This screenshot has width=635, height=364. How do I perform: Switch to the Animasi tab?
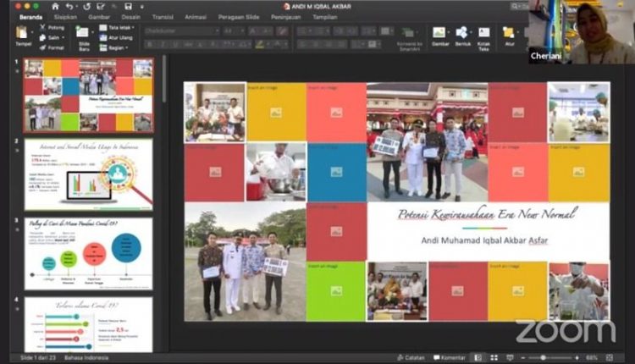196,17
